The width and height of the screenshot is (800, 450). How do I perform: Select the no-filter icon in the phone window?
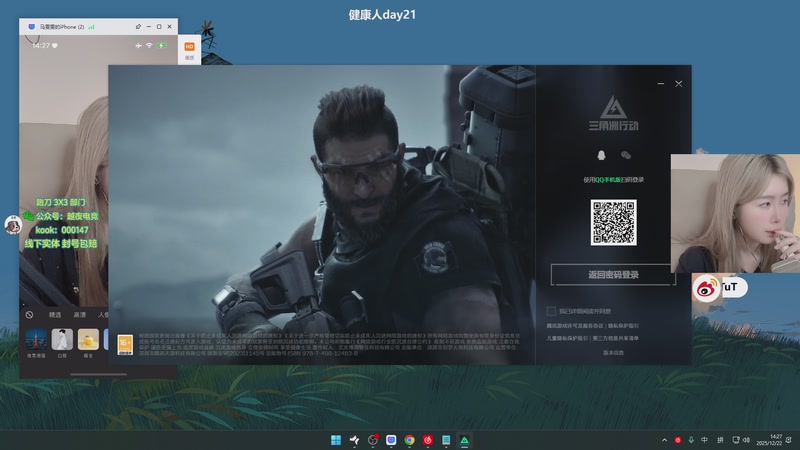click(30, 315)
